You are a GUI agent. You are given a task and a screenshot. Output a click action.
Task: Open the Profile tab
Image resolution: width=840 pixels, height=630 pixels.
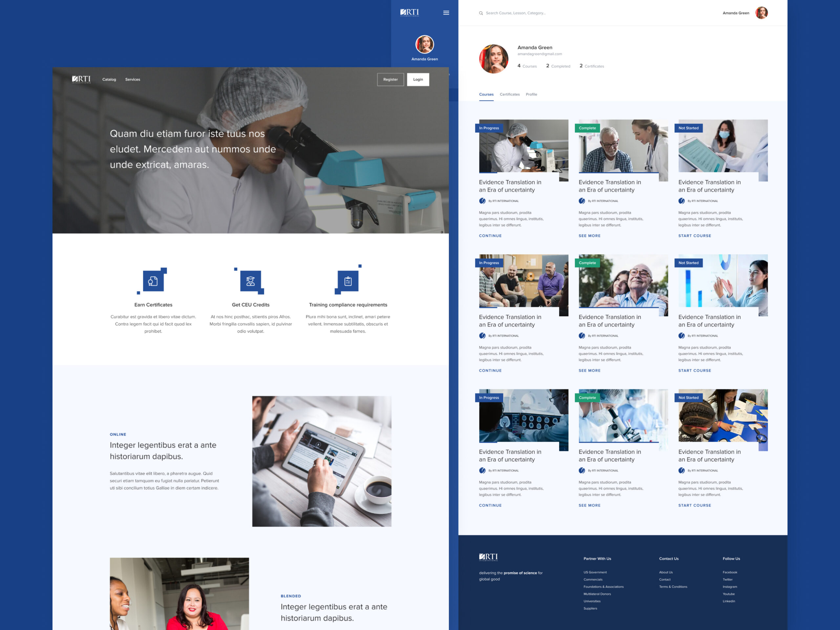(x=531, y=94)
